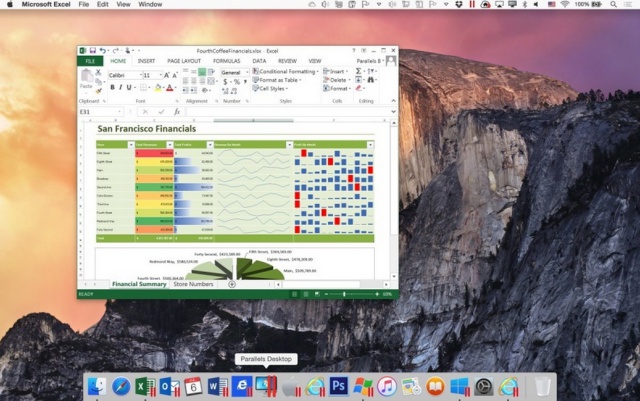Add a new sheet with plus button
Screen dimensions: 640x401
point(232,285)
